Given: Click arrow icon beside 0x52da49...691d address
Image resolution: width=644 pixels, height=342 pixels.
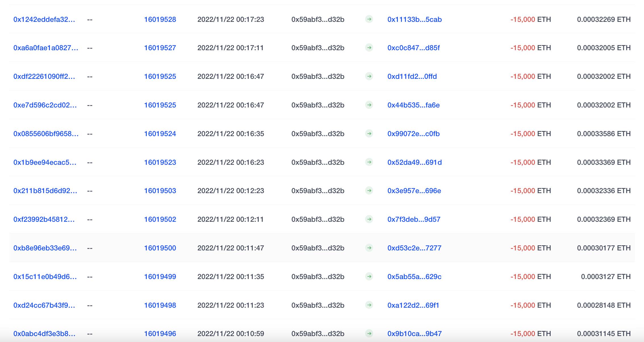Looking at the screenshot, I should point(369,162).
